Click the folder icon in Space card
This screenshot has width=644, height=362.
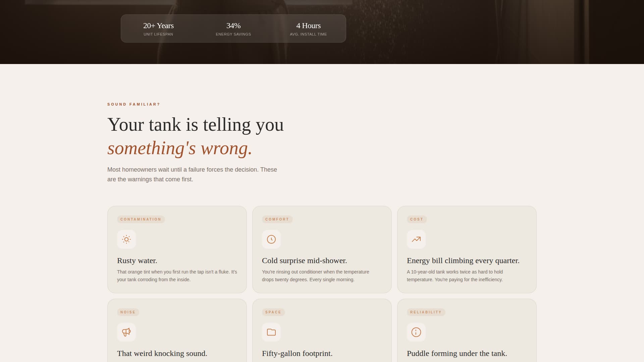(x=271, y=332)
